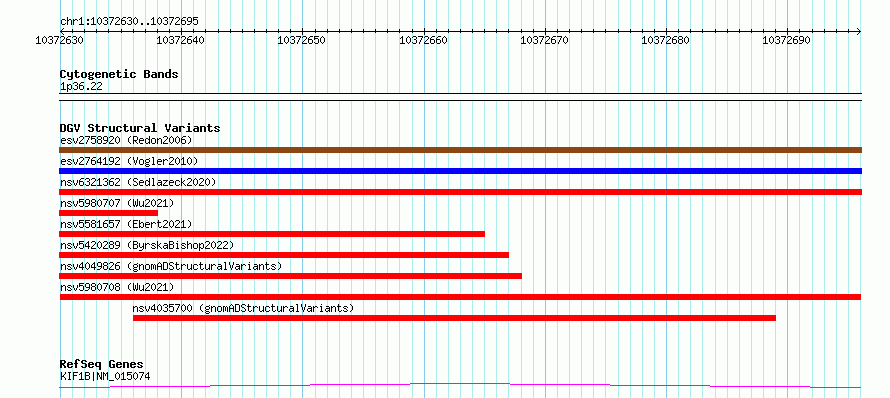Click the brown esv2758920 Redon2006 variant bar
890x398 pixels.
(x=460, y=150)
